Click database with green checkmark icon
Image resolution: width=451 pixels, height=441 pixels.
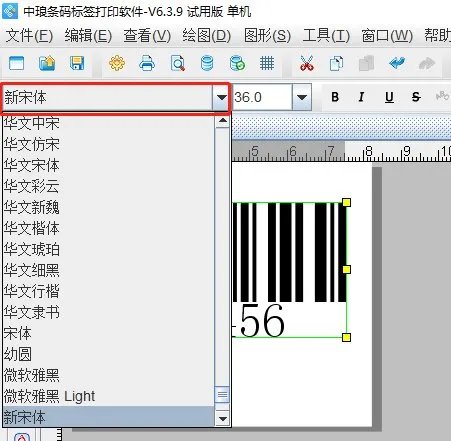click(237, 63)
